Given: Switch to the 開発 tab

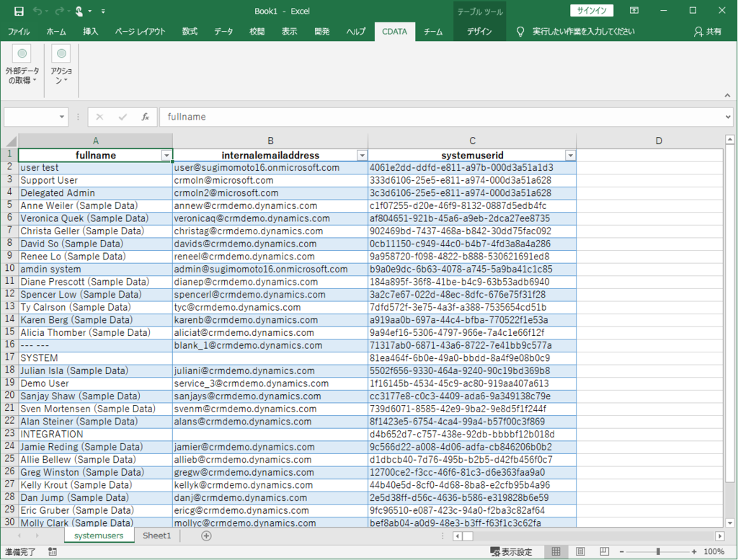Looking at the screenshot, I should [322, 32].
